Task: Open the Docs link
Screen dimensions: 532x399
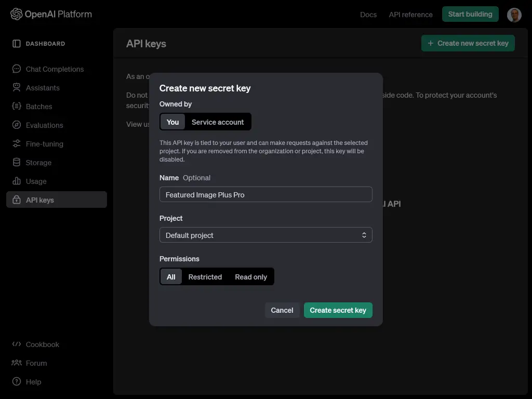Action: coord(368,15)
